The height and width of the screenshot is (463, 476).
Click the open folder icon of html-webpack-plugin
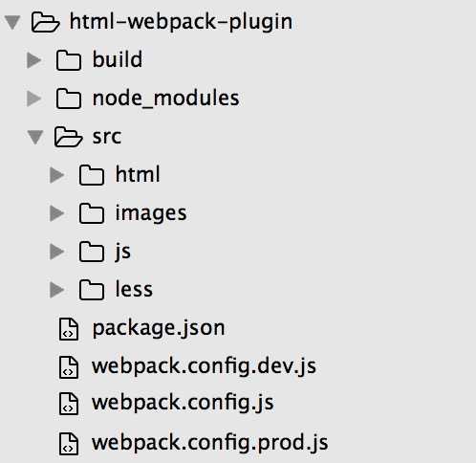(x=45, y=22)
